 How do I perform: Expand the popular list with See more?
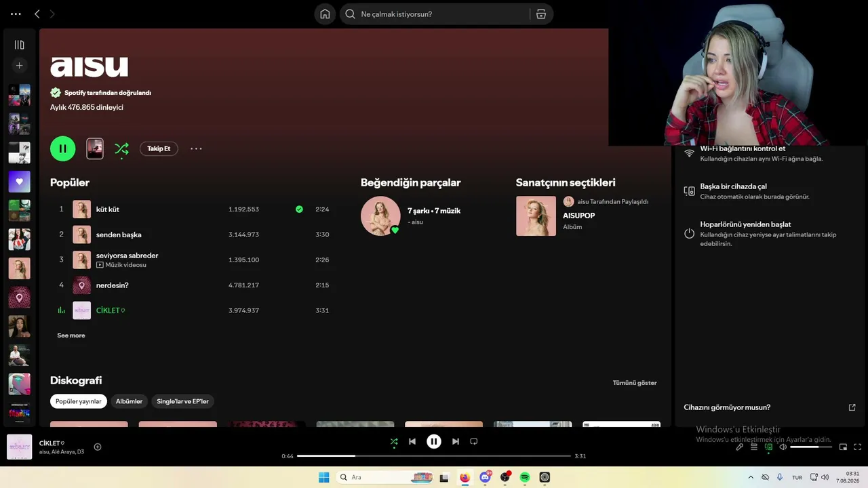[x=71, y=335]
